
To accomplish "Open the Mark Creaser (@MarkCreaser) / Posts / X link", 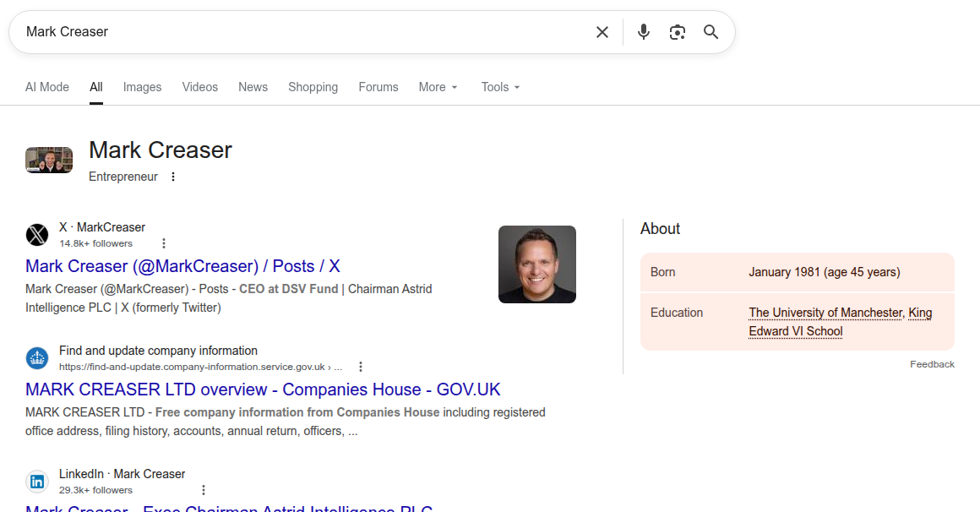I will click(x=182, y=266).
